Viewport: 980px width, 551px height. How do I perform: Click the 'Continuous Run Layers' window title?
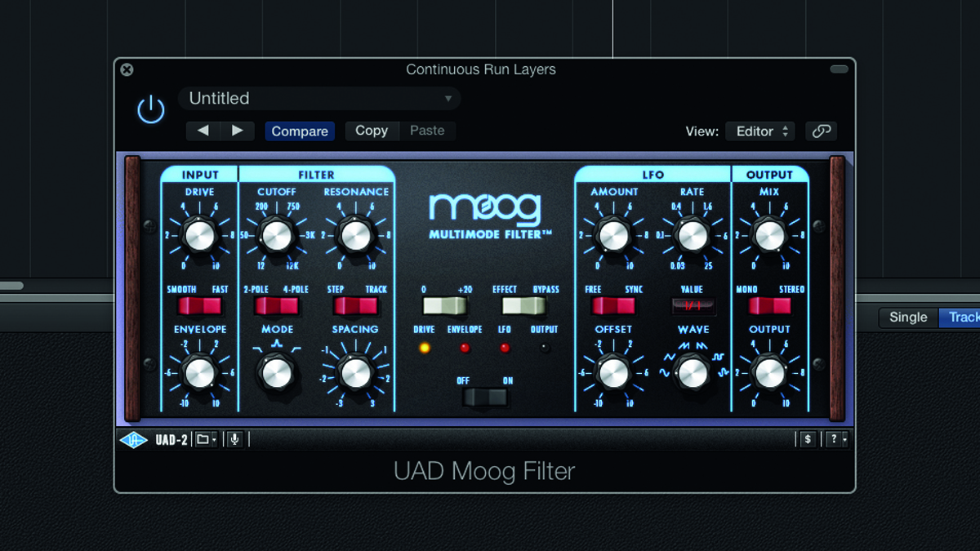point(481,69)
